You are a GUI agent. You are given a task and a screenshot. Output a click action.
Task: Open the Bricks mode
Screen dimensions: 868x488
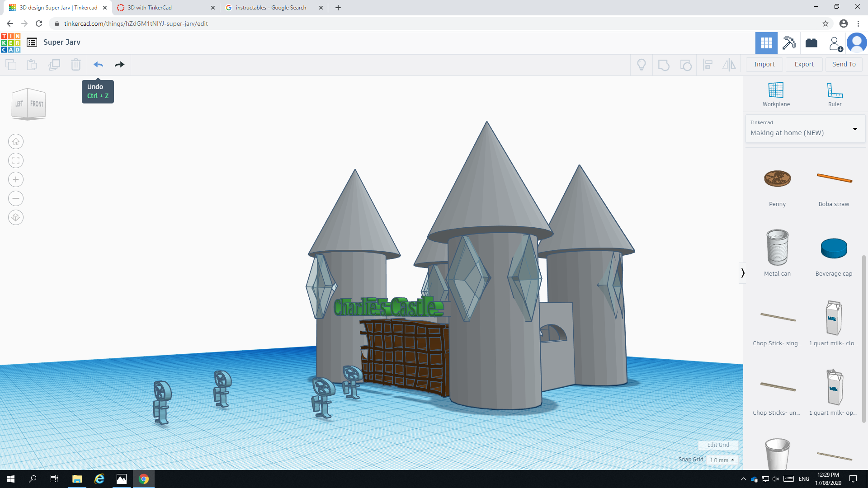coord(811,43)
